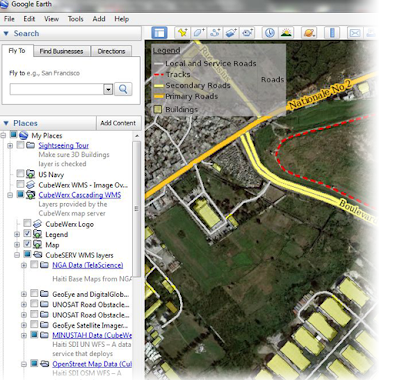
Task: Open the View menu
Action: click(x=51, y=19)
